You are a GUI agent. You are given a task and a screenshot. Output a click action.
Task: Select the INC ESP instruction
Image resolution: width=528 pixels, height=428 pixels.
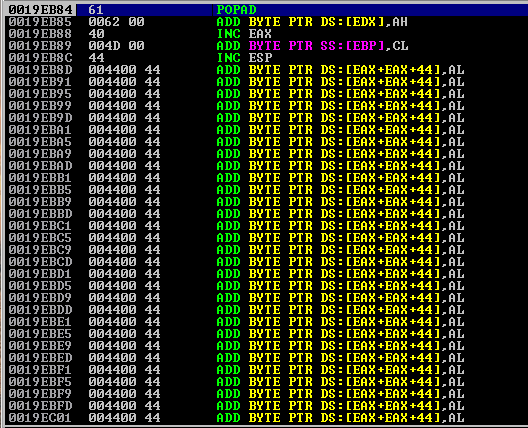click(x=244, y=58)
